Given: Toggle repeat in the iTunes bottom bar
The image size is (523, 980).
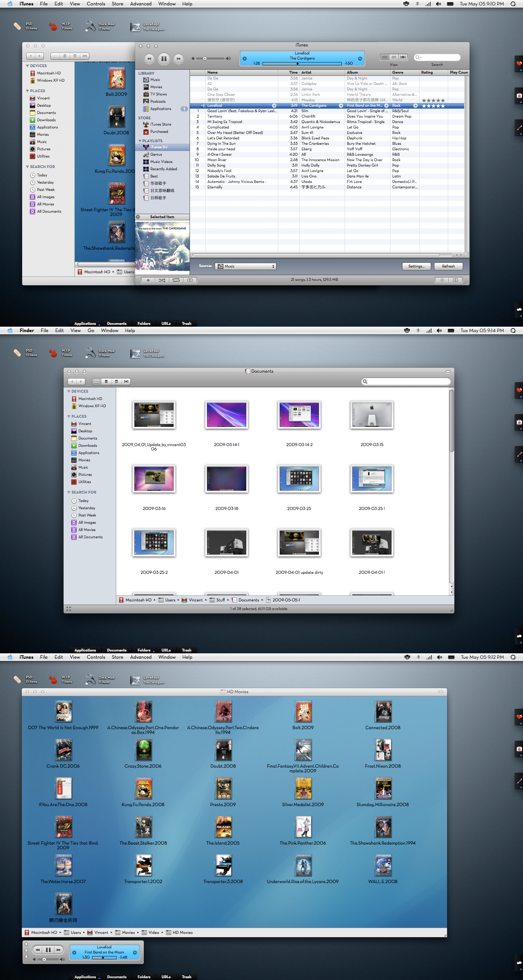Looking at the screenshot, I should 176,280.
